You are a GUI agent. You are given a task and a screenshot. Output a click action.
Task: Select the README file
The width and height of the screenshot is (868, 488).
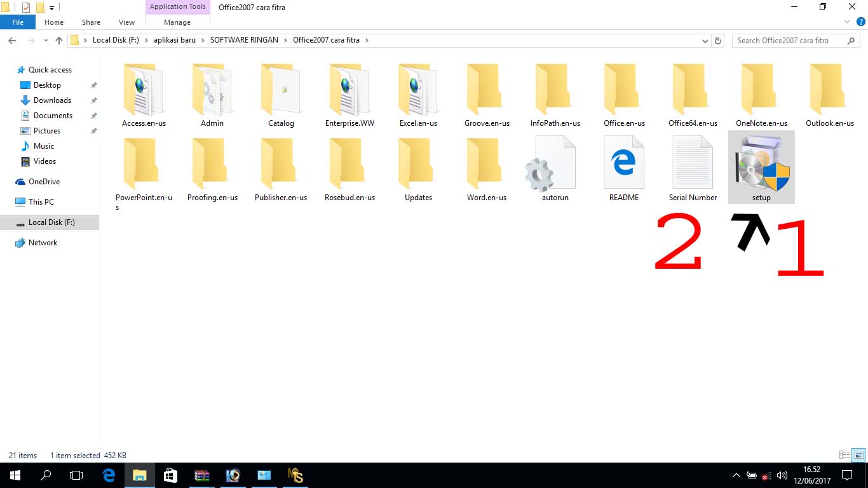click(x=624, y=170)
